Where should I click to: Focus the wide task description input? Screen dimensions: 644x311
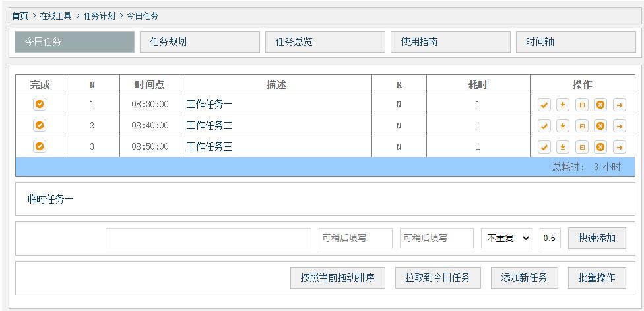(x=209, y=238)
